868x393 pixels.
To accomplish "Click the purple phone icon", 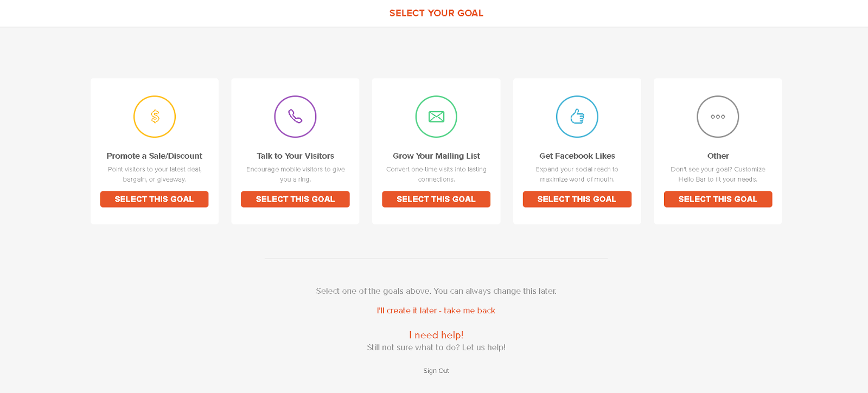I will pyautogui.click(x=295, y=117).
